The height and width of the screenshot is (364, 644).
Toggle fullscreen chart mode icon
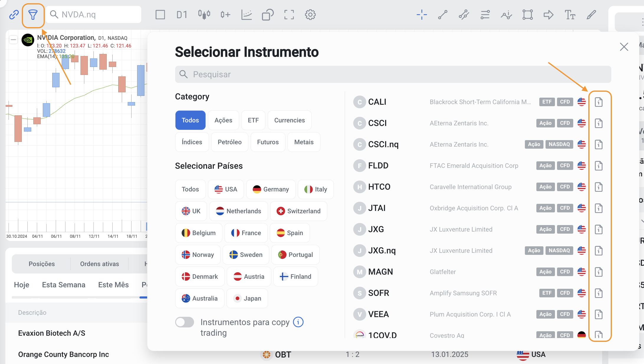tap(289, 15)
